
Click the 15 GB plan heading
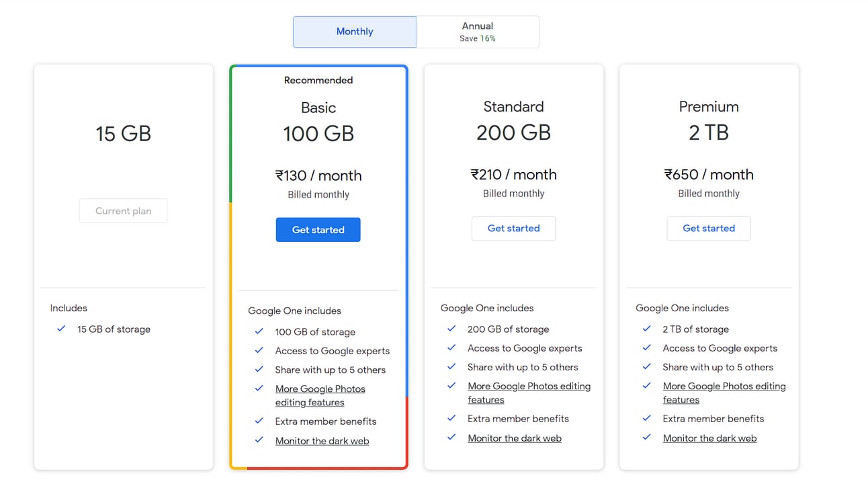pos(123,133)
